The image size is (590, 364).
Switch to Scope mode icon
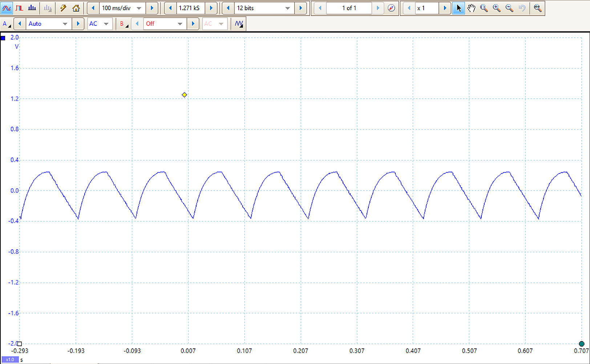(x=7, y=8)
